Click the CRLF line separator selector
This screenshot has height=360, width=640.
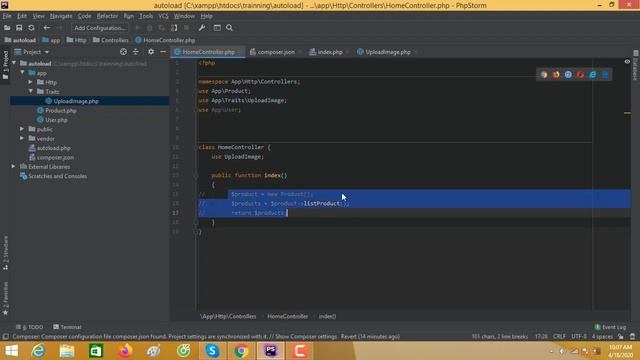[559, 337]
